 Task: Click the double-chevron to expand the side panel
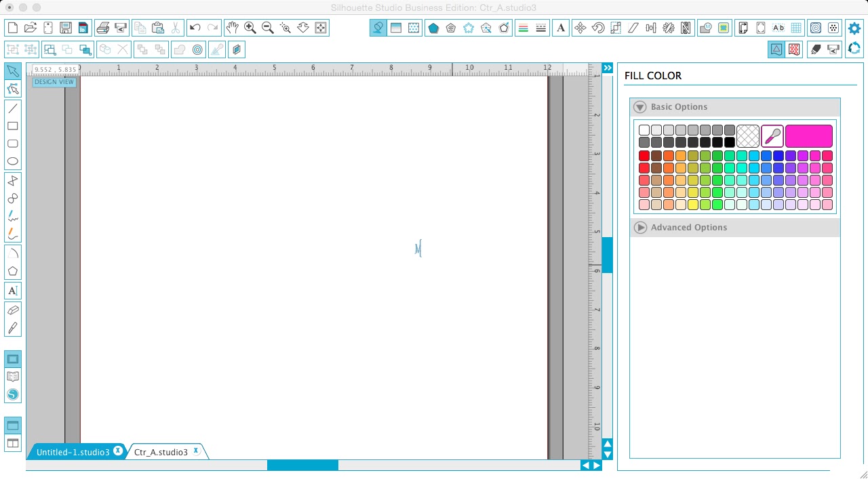(607, 68)
